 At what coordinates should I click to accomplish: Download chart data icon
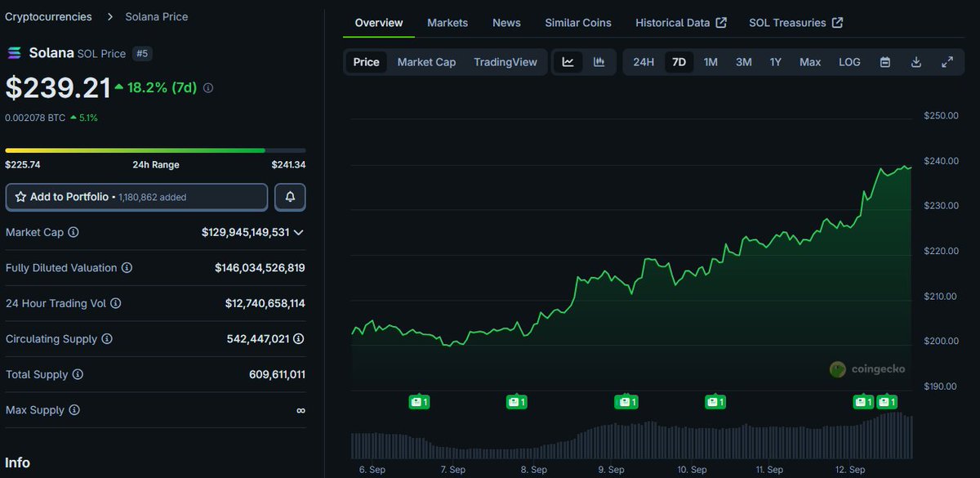click(916, 62)
